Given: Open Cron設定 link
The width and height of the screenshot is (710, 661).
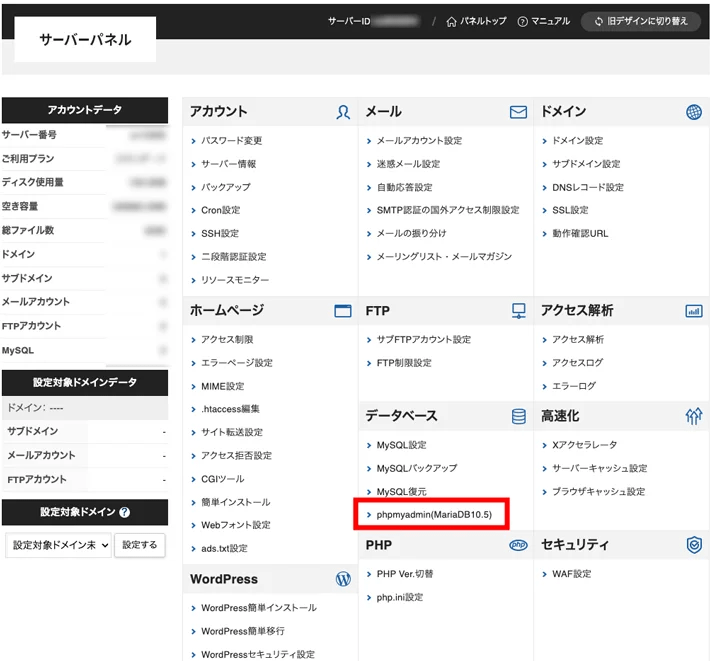Looking at the screenshot, I should [x=221, y=210].
